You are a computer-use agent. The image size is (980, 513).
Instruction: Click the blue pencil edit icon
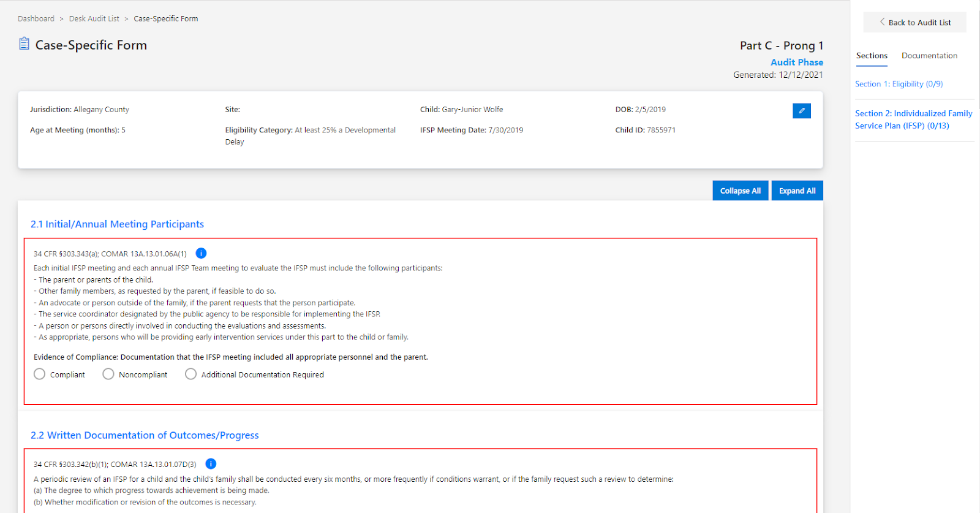[x=801, y=111]
